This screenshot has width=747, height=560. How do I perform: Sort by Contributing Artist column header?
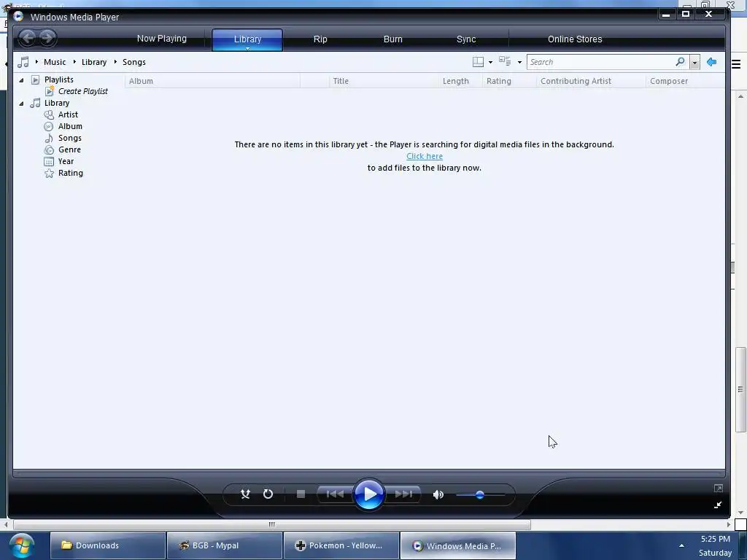591,81
